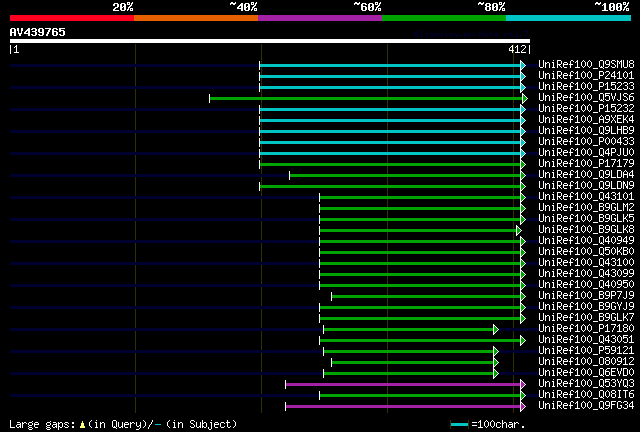The height and width of the screenshot is (432, 640).
Task: Open the UniRef100_P15232 hit label
Action: pos(586,109)
